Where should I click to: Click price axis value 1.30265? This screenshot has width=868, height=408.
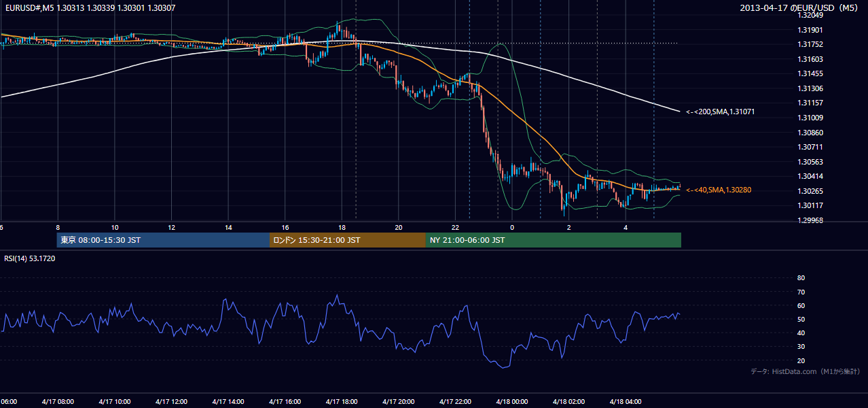point(810,191)
